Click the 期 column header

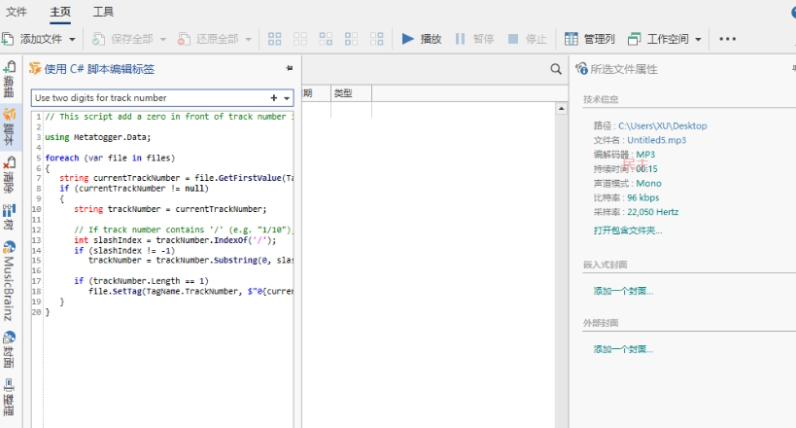click(x=308, y=93)
